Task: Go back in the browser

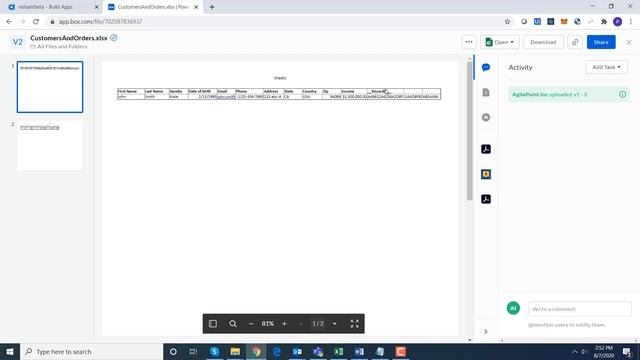Action: [x=9, y=22]
